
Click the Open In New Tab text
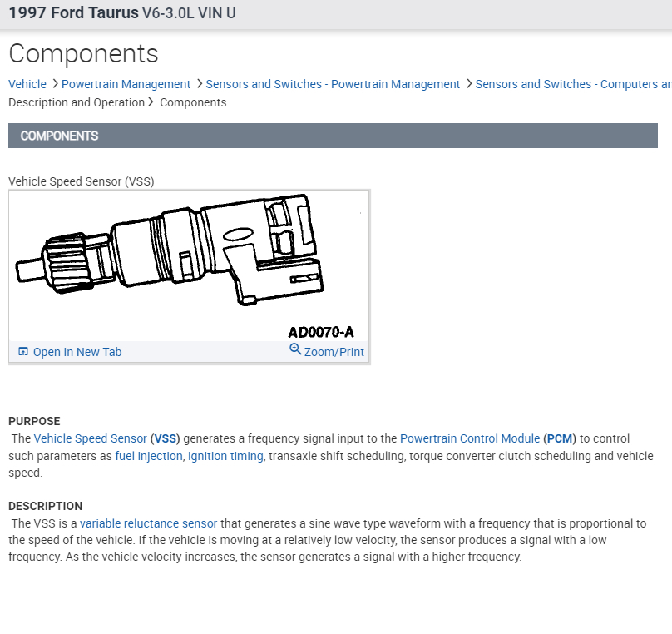[77, 352]
